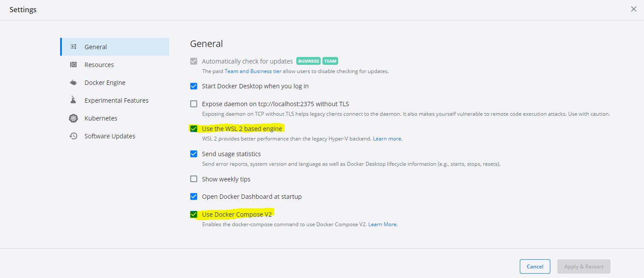Click the Docker Engine whale icon

pos(73,82)
